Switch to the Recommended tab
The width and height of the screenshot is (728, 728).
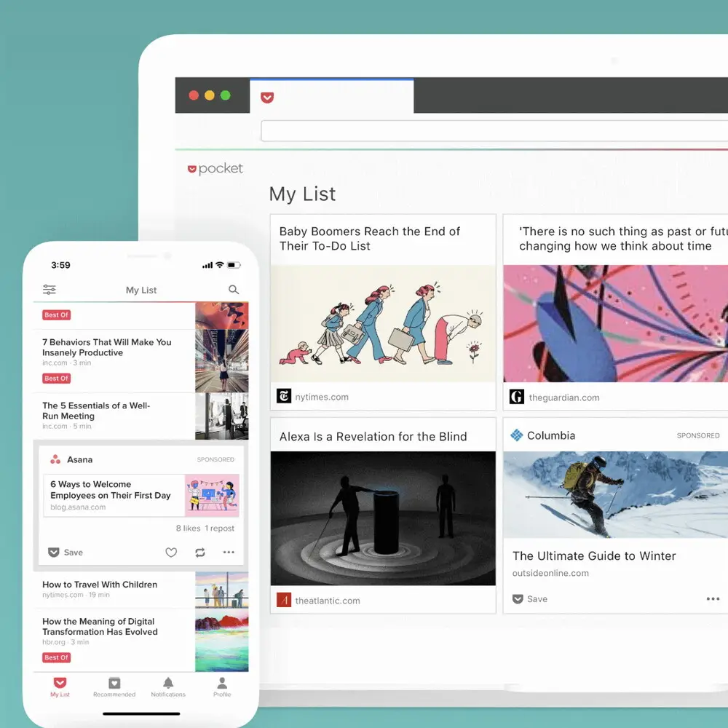click(114, 687)
